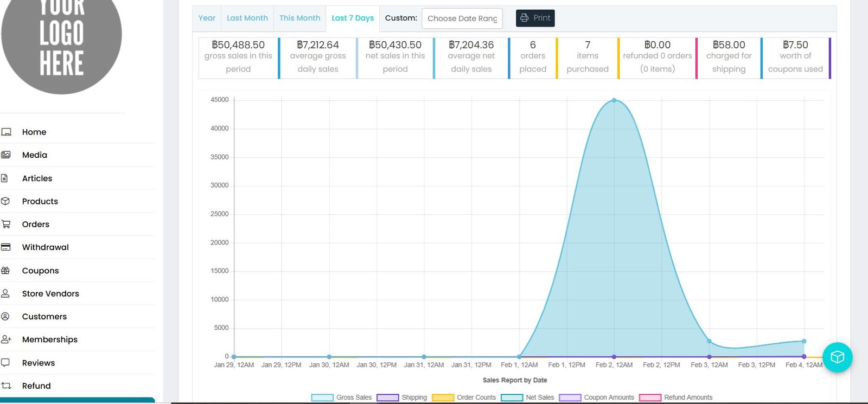Click the floating teal cube button

pyautogui.click(x=837, y=357)
